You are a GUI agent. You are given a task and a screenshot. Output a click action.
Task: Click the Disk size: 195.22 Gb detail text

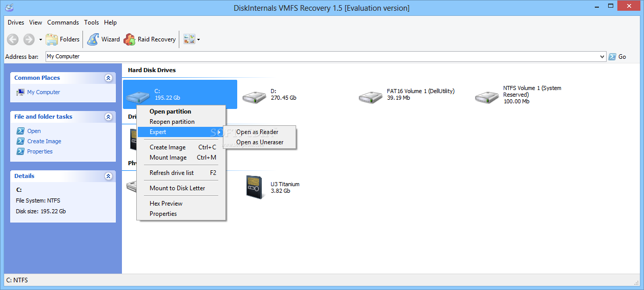(x=40, y=211)
